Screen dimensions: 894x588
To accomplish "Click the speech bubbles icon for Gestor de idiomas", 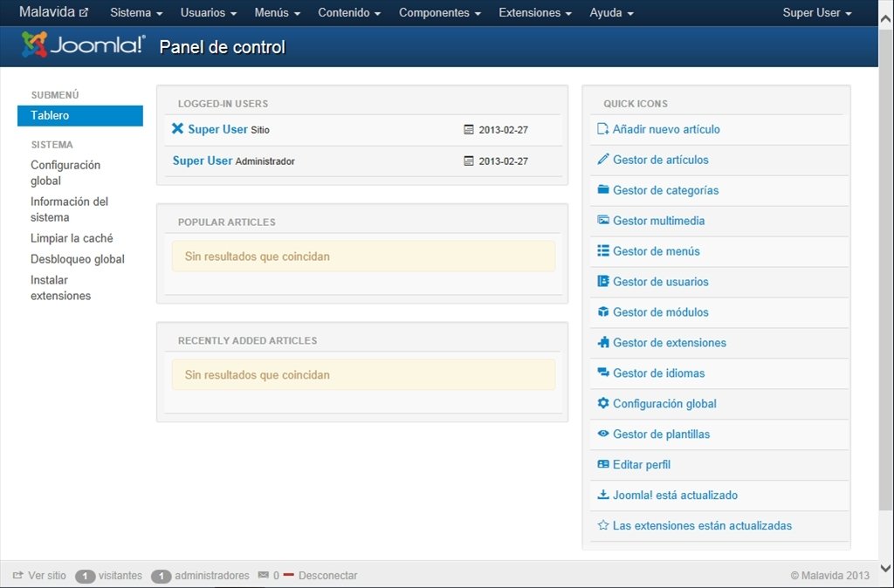I will coord(602,373).
